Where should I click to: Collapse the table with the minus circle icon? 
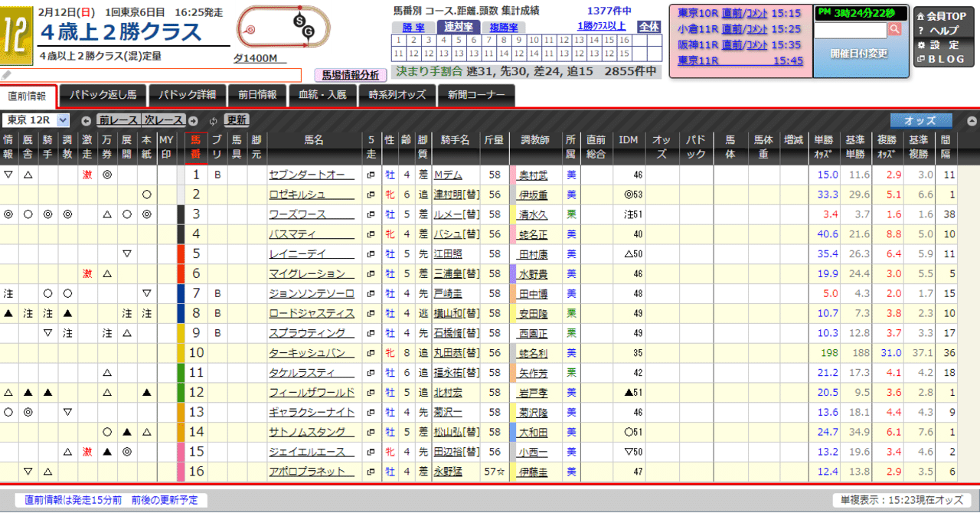pyautogui.click(x=972, y=120)
